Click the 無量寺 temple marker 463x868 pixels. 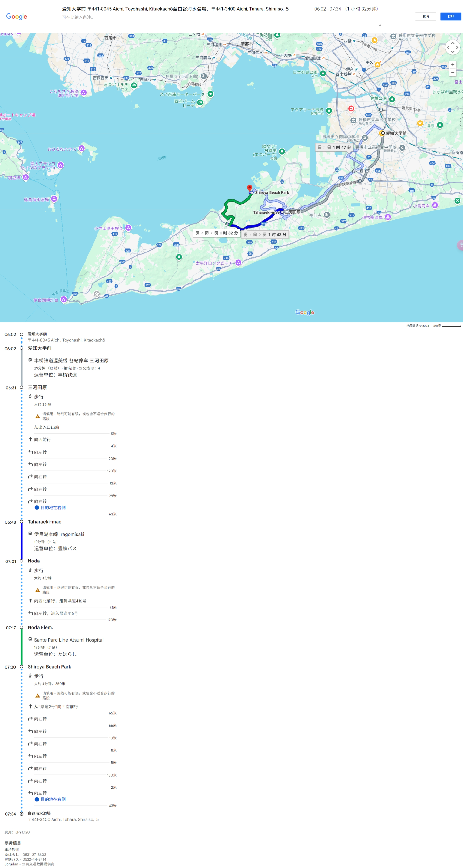click(203, 76)
